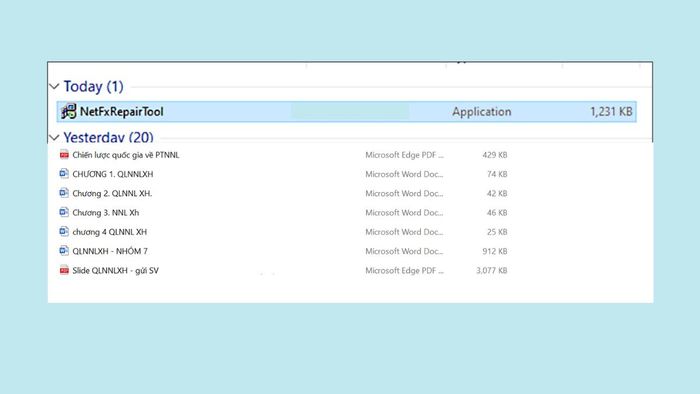Select file Chiến lược quốc gia về PTNNL
This screenshot has width=700, height=394.
click(x=125, y=155)
